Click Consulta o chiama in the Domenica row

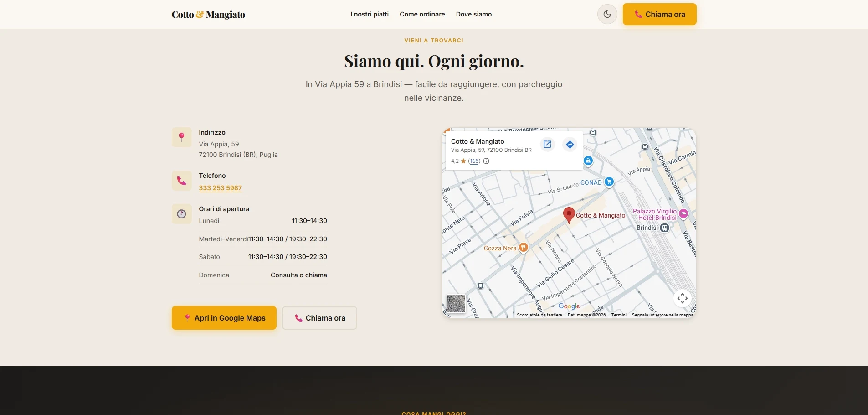(x=299, y=275)
